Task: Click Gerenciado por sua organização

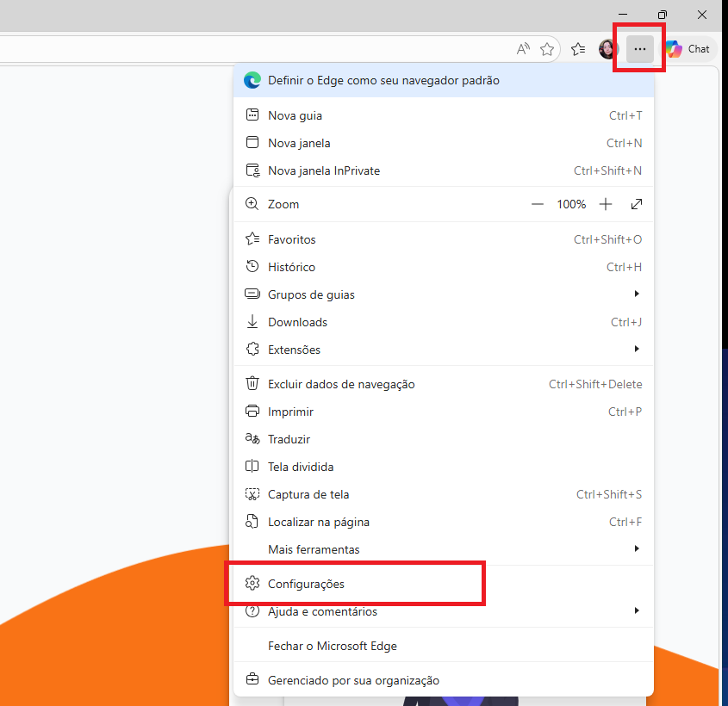Action: point(444,680)
